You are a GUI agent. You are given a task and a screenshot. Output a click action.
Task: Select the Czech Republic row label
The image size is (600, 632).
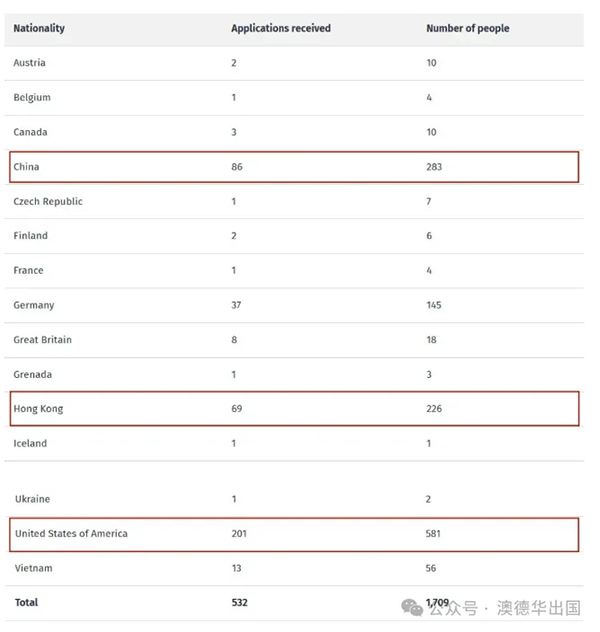48,201
